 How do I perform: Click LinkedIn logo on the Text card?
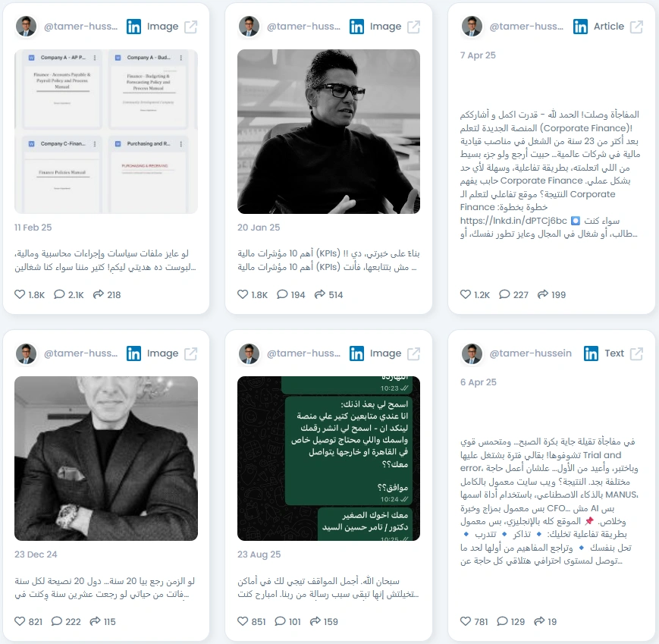pos(591,353)
